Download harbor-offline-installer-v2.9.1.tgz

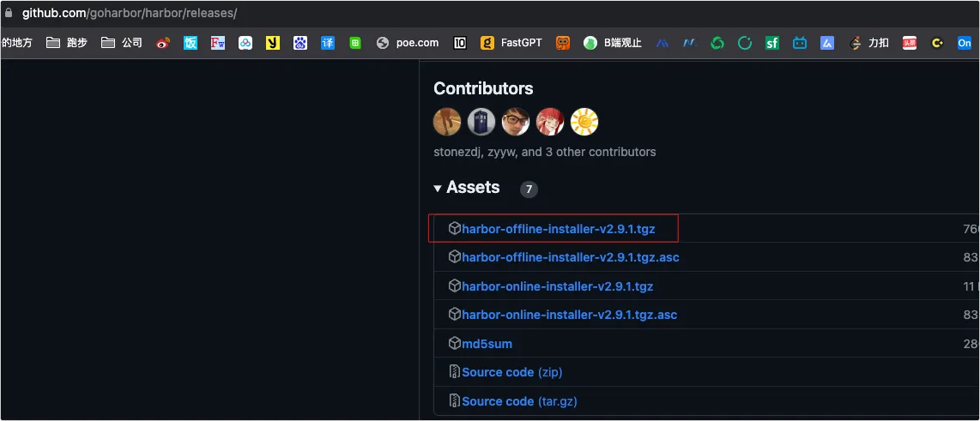click(x=559, y=229)
